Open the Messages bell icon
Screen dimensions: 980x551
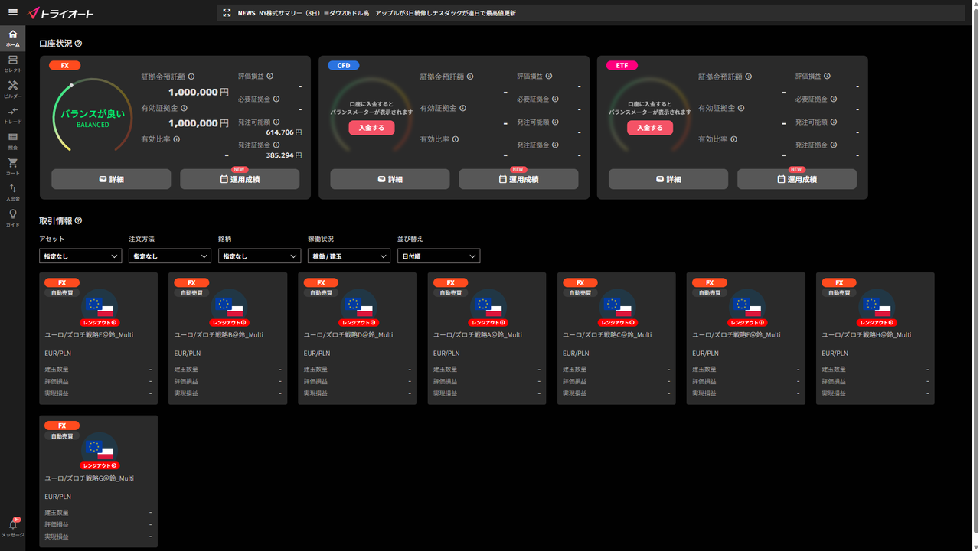pyautogui.click(x=12, y=528)
